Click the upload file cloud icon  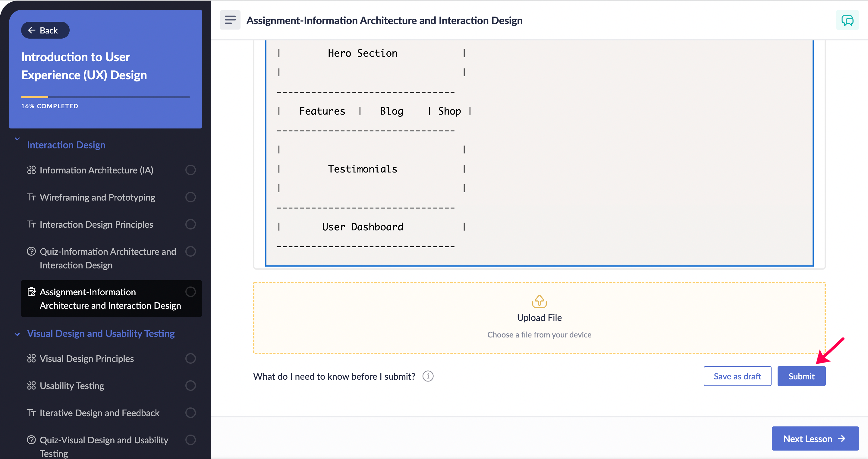[x=539, y=302]
